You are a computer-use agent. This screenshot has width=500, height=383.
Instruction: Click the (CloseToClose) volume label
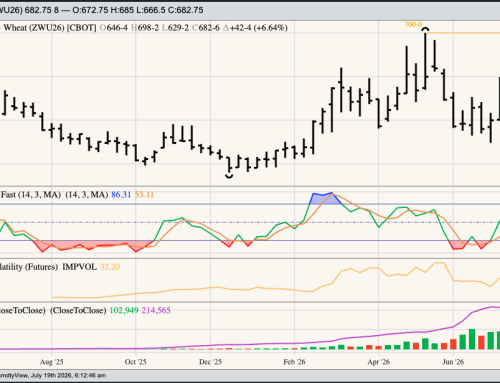78,311
